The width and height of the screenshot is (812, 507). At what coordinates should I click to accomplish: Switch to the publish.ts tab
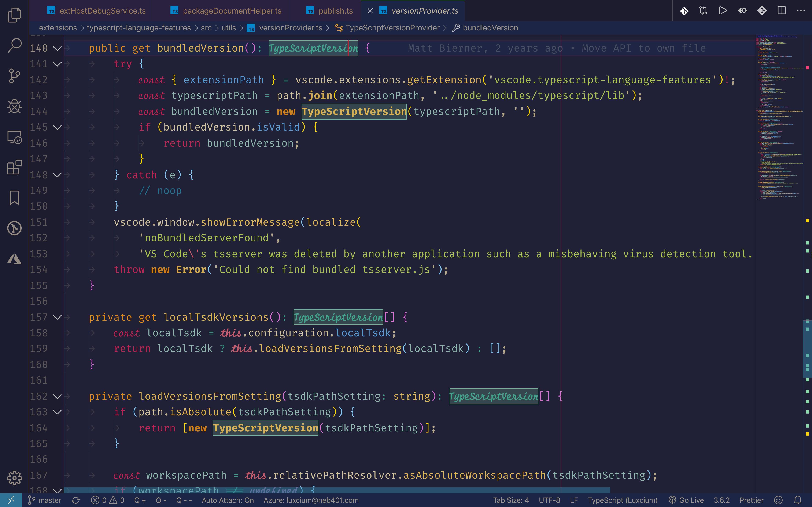point(335,11)
